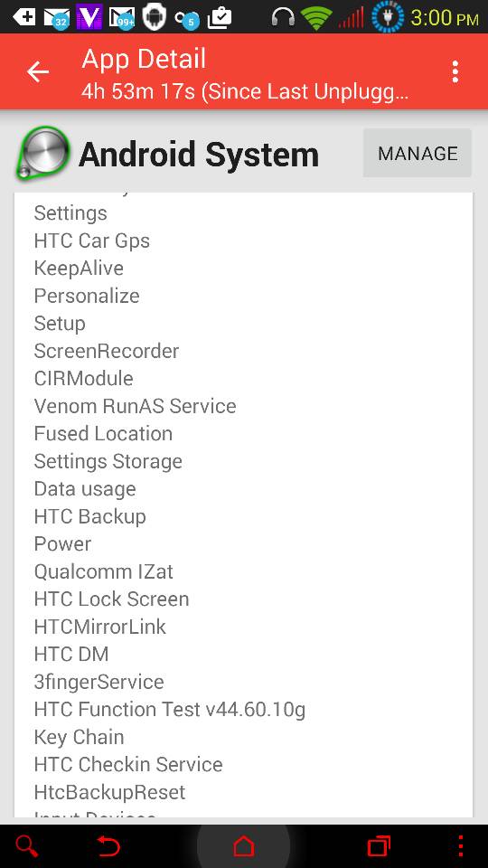Open recent apps from navigation bar

379,845
